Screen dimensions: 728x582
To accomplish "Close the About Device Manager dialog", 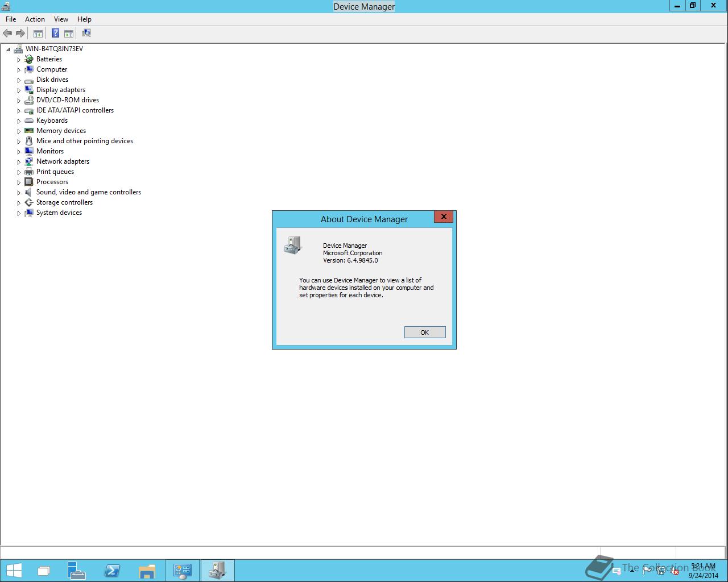I will [x=444, y=217].
